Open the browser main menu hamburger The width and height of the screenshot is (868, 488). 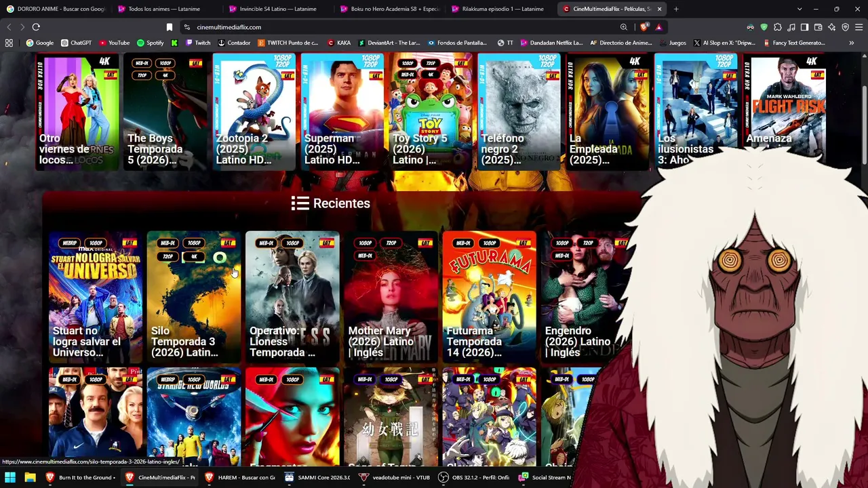pyautogui.click(x=859, y=27)
